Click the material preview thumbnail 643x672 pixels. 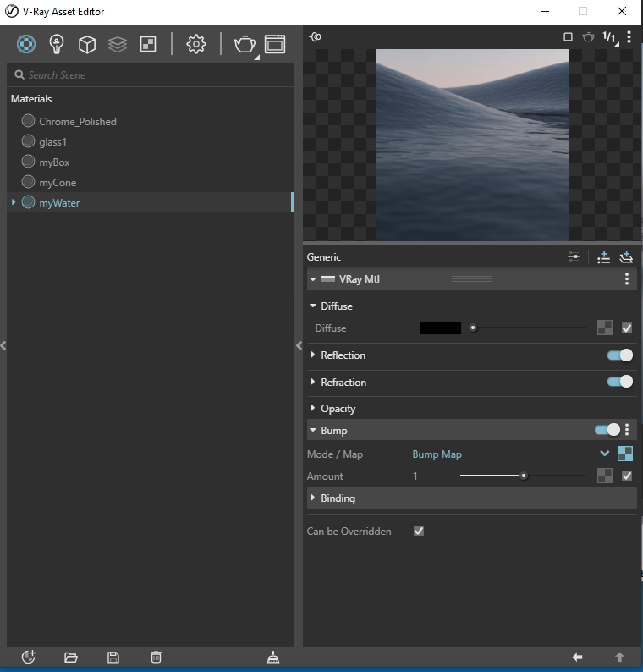pyautogui.click(x=472, y=145)
